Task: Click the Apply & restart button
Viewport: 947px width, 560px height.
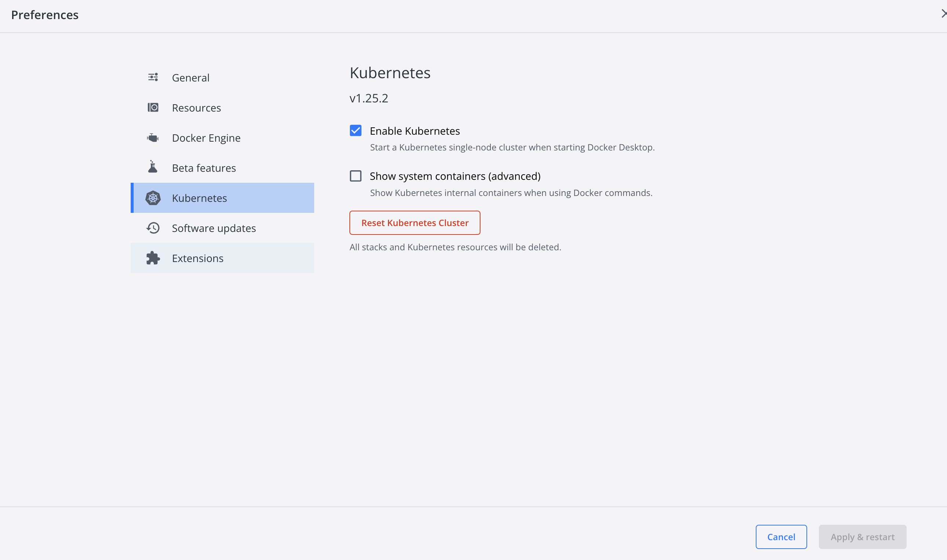Action: tap(862, 537)
